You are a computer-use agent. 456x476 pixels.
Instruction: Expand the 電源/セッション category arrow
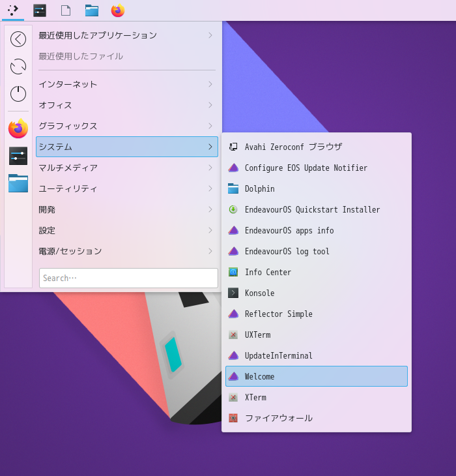point(210,251)
